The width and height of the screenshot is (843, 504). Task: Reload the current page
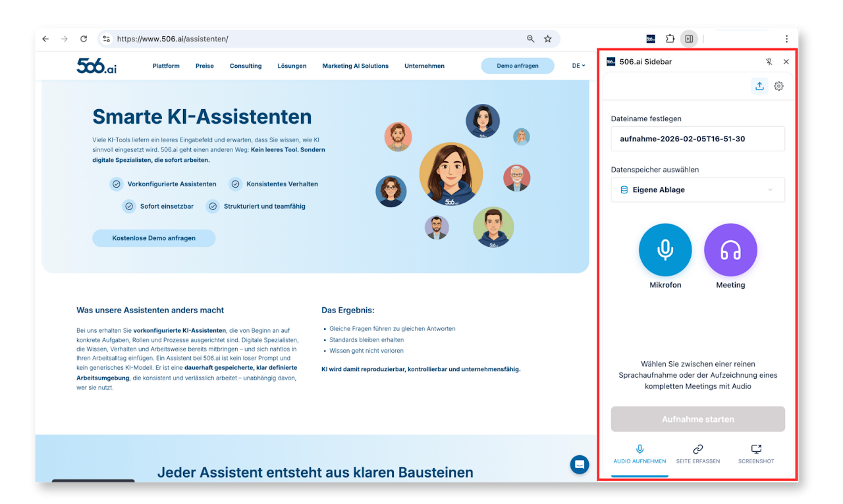tap(84, 39)
